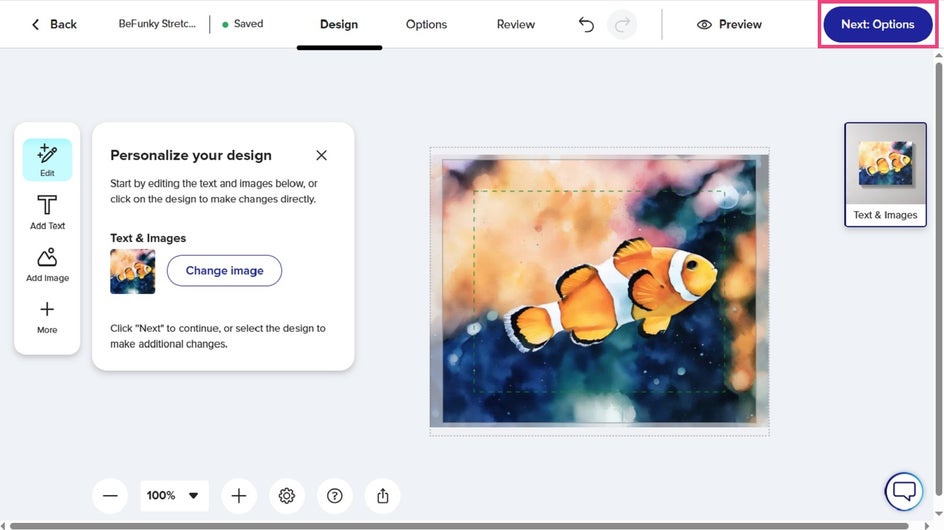The width and height of the screenshot is (944, 530).
Task: Open the Preview with the eye icon
Action: 729,24
